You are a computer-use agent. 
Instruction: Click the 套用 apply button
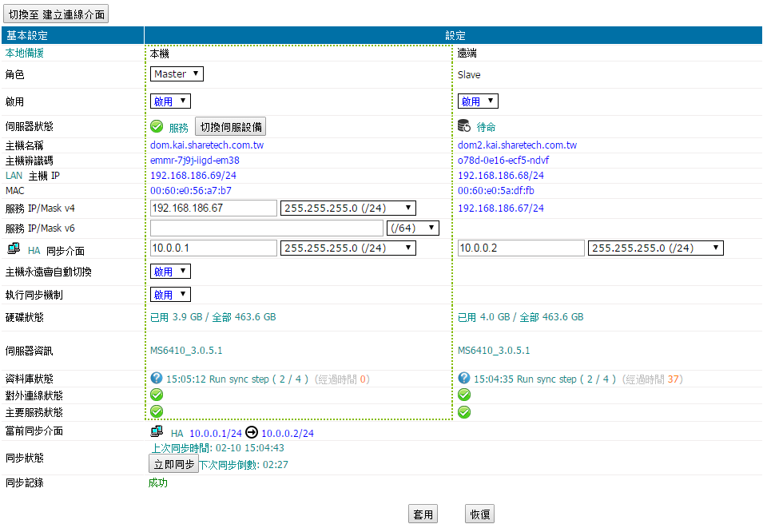423,514
